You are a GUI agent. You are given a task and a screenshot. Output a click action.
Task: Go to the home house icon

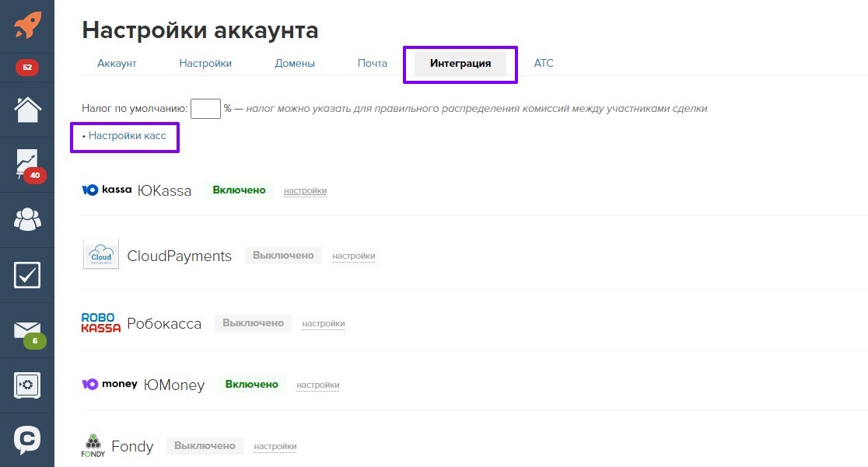27,110
